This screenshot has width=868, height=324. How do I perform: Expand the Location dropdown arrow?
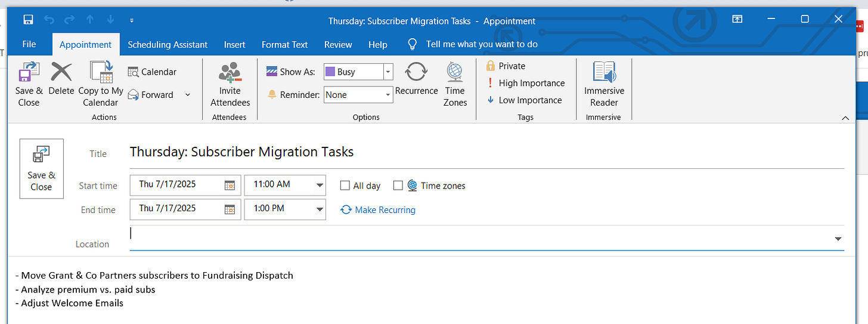click(x=838, y=239)
